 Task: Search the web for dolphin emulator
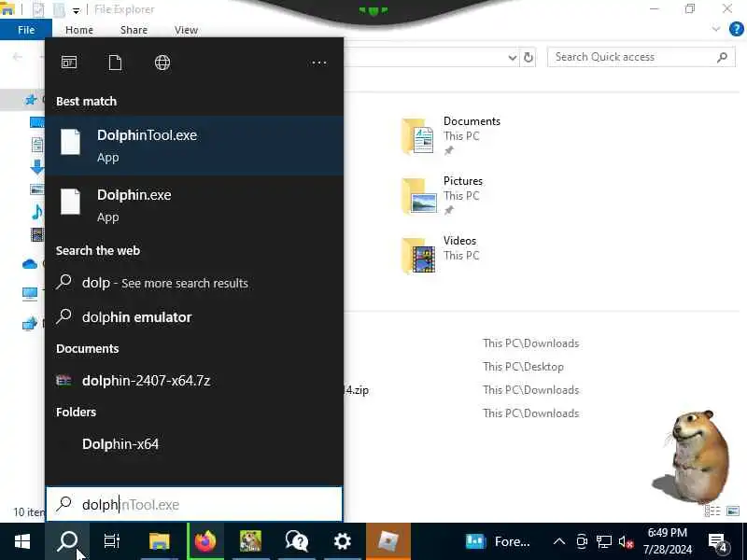(194, 317)
